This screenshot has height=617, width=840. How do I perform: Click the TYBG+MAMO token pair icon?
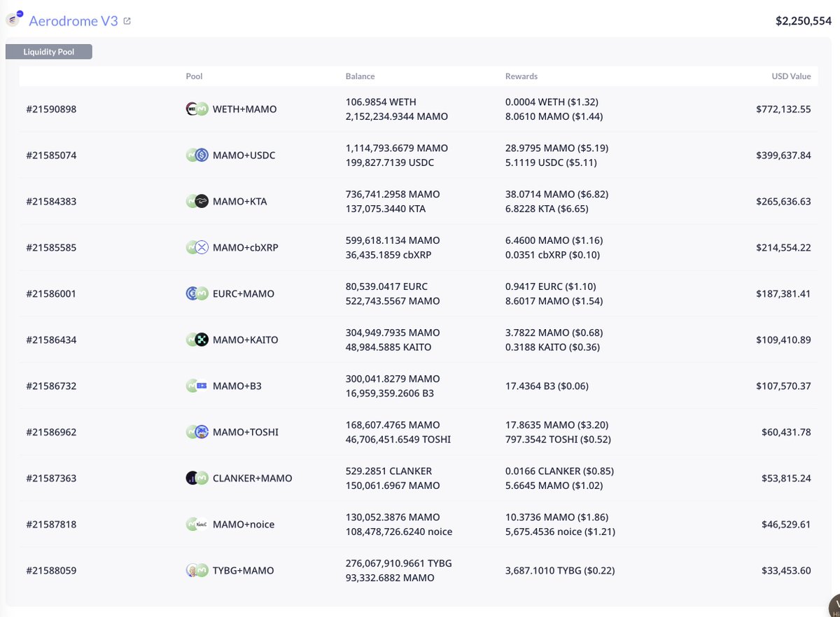coord(197,570)
